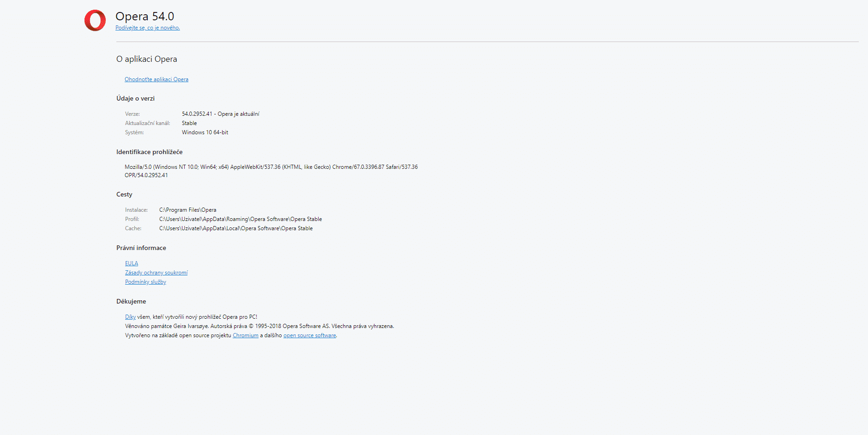The width and height of the screenshot is (868, 435).
Task: Open the Chromium project link
Action: pyautogui.click(x=245, y=335)
